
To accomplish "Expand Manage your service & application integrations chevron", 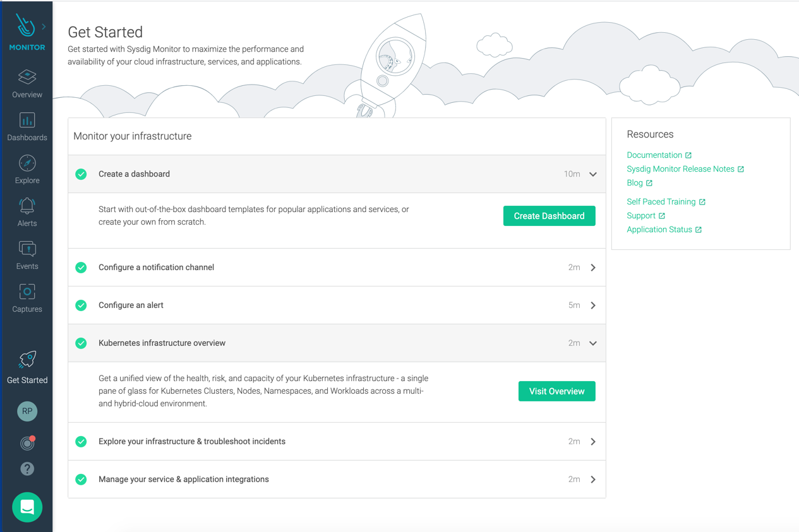I will (x=593, y=480).
